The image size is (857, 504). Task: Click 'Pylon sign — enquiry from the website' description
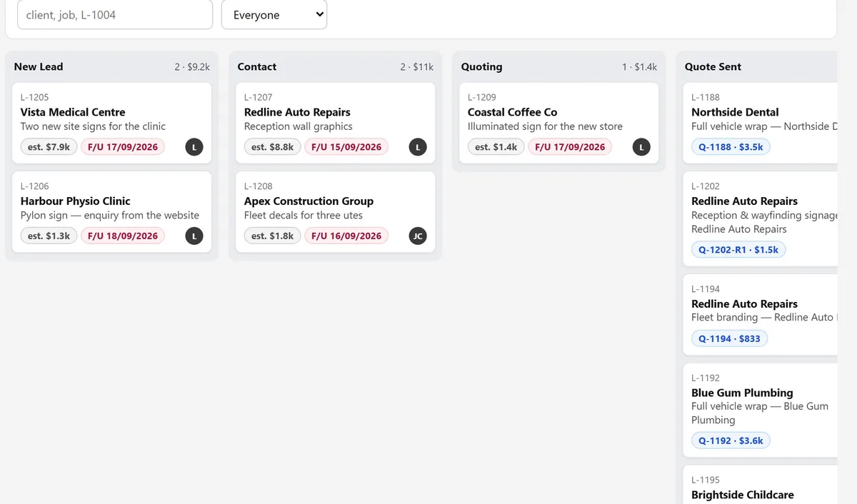110,215
